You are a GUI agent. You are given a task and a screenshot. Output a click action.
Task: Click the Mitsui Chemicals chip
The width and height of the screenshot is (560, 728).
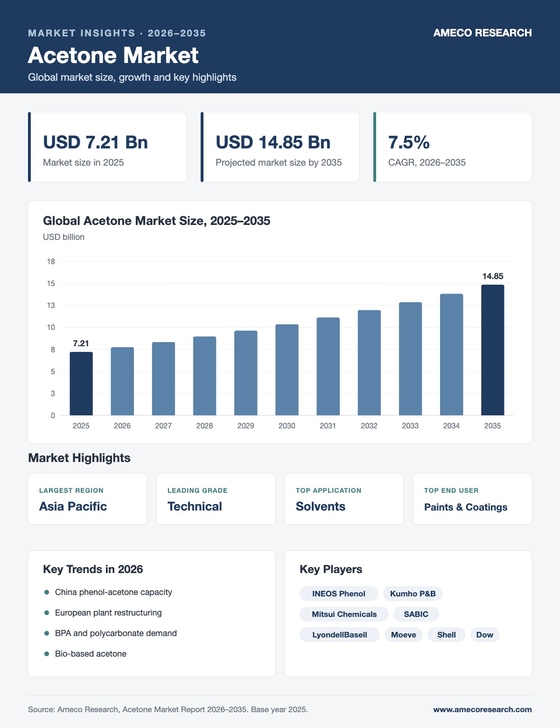click(344, 614)
